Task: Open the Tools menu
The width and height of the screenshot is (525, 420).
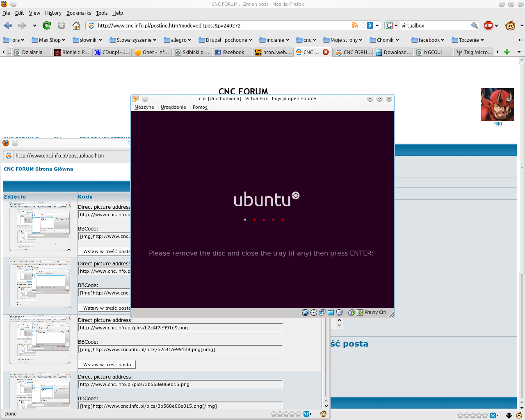Action: click(102, 13)
